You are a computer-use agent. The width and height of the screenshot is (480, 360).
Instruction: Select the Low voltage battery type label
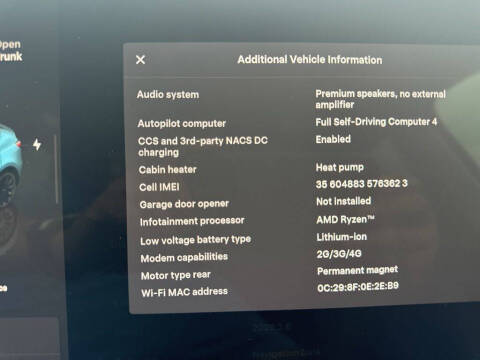coord(195,240)
